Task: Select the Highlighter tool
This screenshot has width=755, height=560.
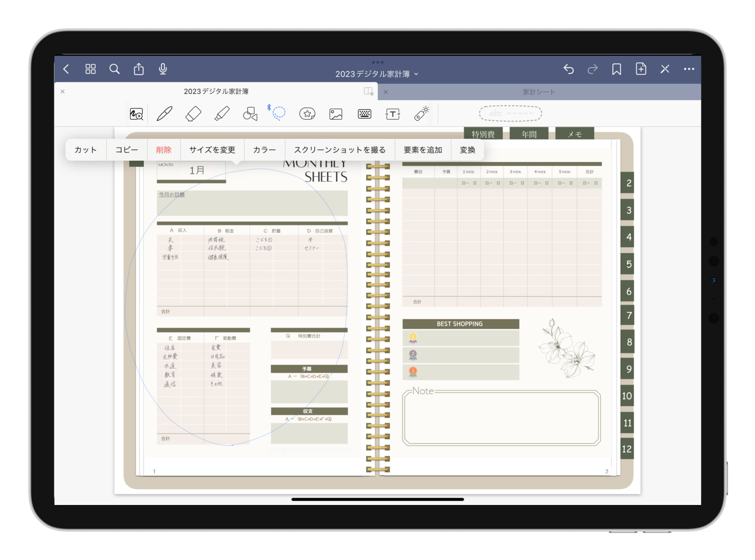Action: click(x=222, y=114)
